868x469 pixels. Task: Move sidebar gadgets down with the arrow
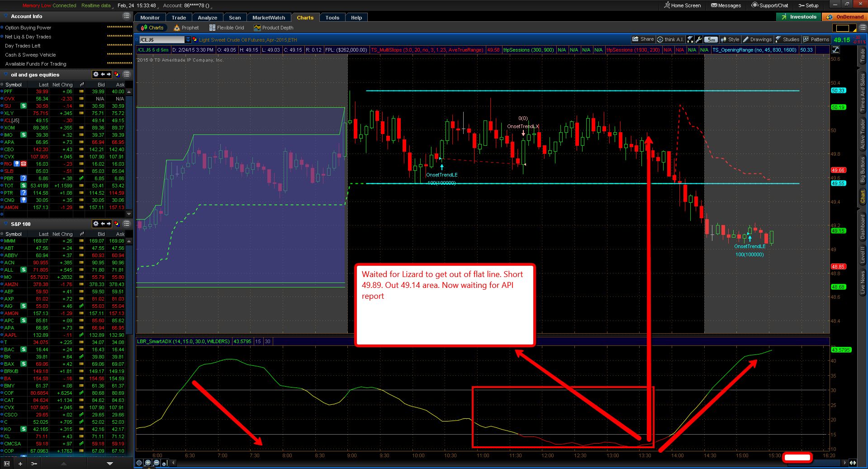(110, 464)
